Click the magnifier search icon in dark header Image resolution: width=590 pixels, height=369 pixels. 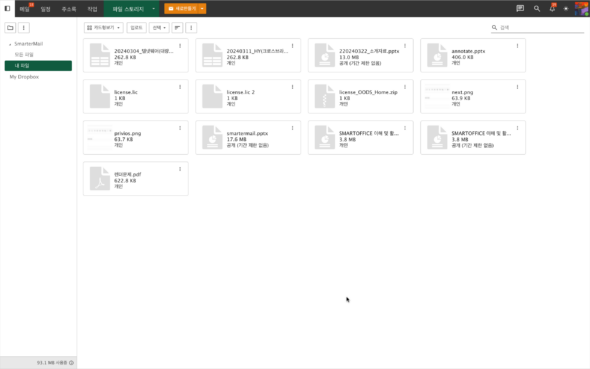point(537,8)
